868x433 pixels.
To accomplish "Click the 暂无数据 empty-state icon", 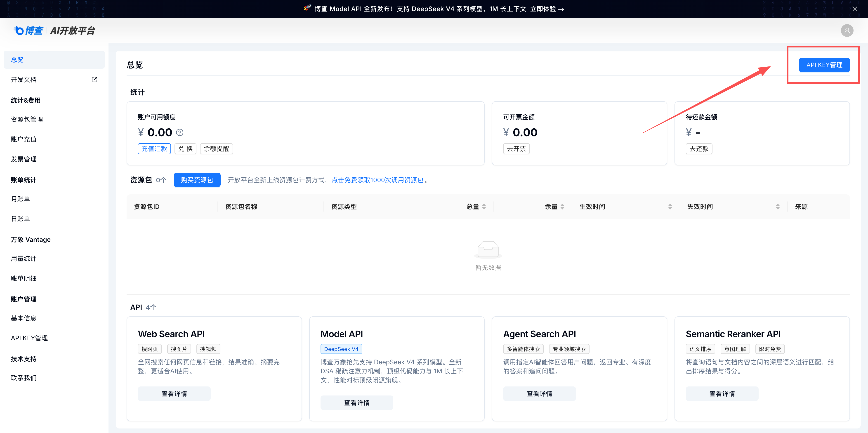I will tap(488, 250).
